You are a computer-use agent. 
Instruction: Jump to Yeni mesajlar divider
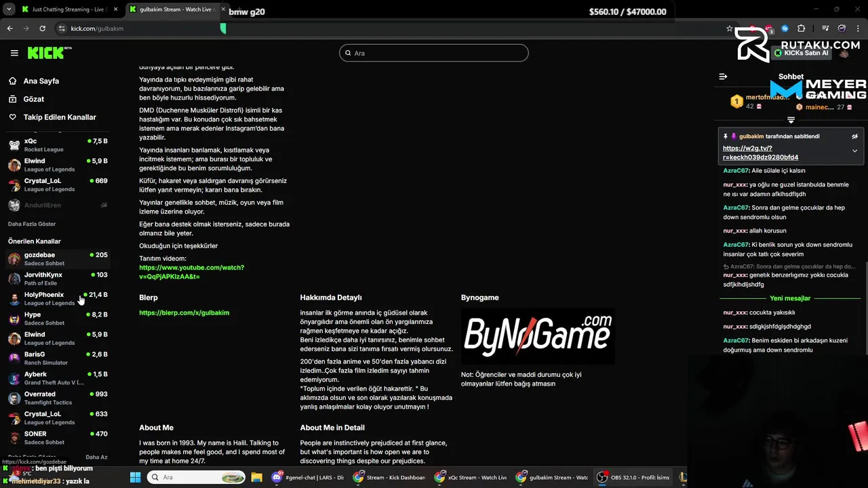click(790, 298)
